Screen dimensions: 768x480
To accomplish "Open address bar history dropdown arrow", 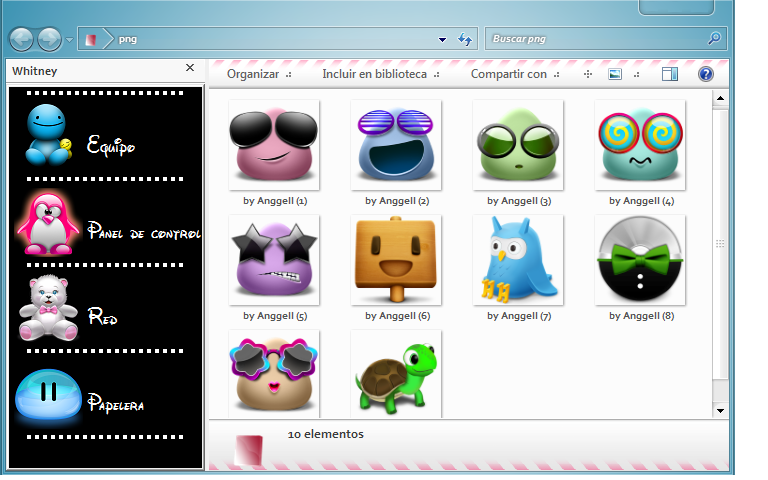I will (442, 40).
